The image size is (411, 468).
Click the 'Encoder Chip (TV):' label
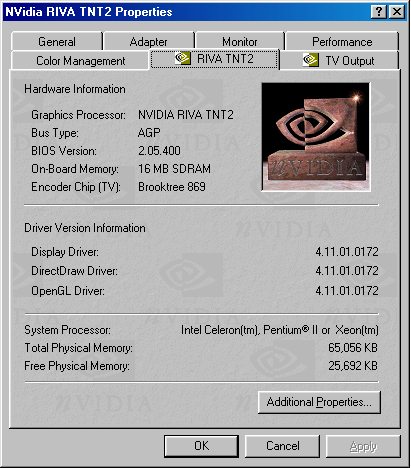[76, 187]
